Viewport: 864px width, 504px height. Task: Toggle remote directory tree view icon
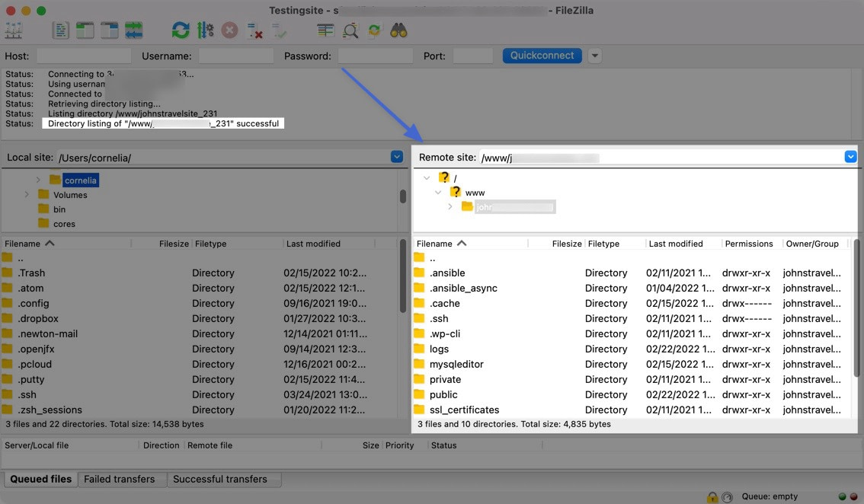click(x=110, y=30)
